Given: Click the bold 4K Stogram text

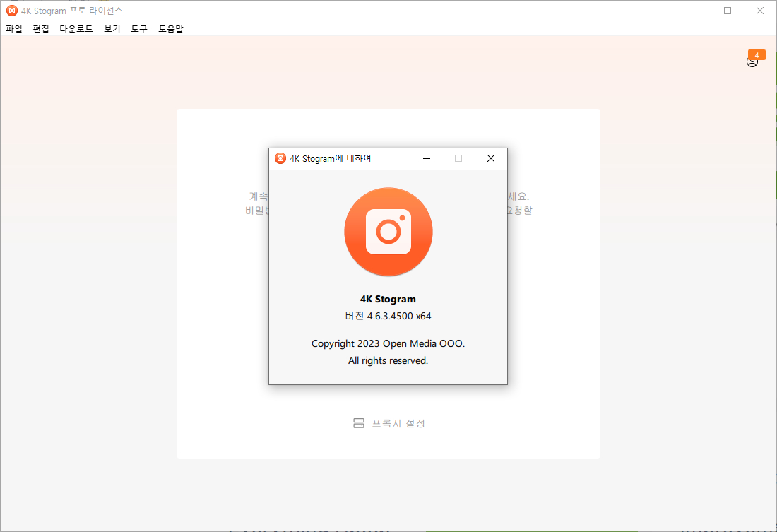Looking at the screenshot, I should coord(388,299).
